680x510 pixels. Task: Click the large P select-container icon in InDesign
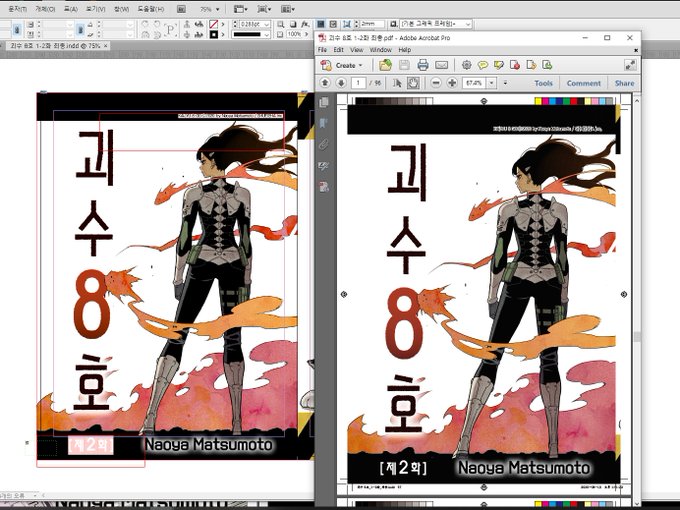170,29
